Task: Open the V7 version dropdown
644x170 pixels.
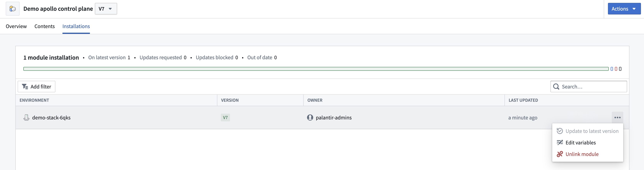Action: click(x=106, y=9)
